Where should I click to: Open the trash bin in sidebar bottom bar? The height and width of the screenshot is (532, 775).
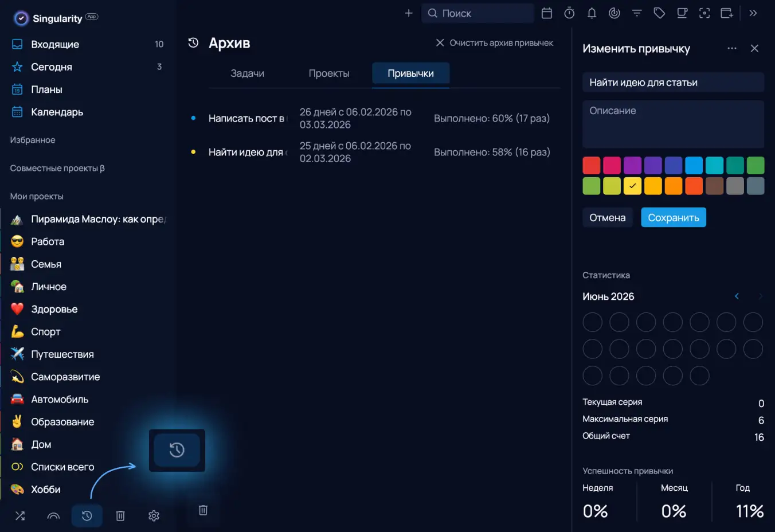(x=120, y=515)
